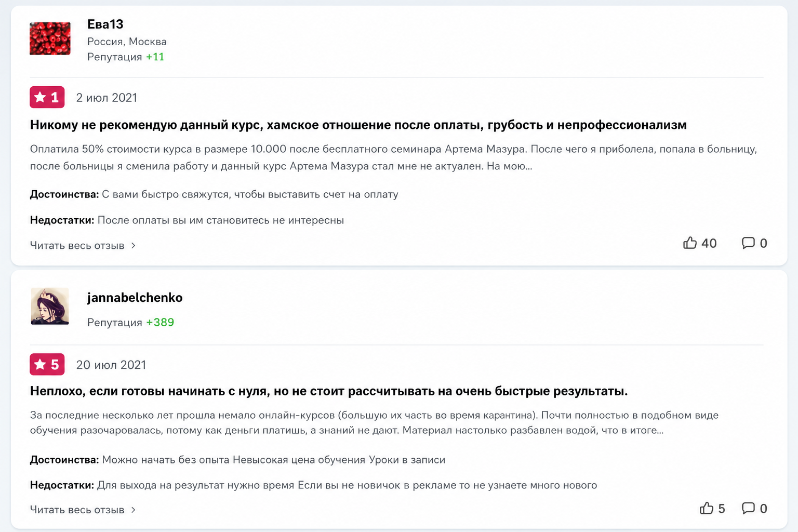This screenshot has width=798, height=532.
Task: Open jannabelchenko's avatar picture
Action: pos(50,306)
